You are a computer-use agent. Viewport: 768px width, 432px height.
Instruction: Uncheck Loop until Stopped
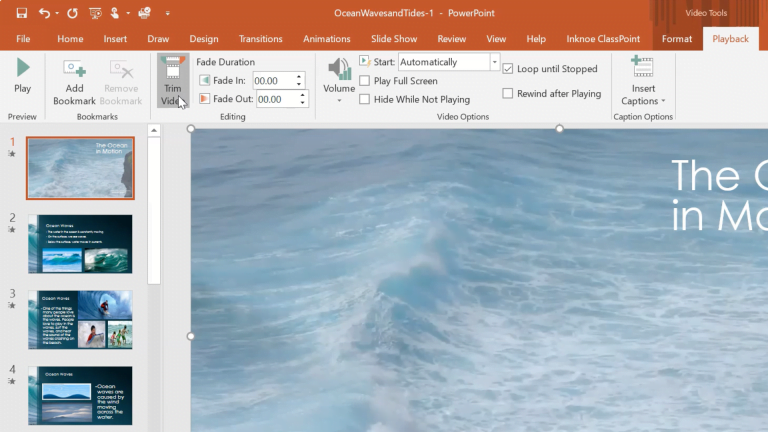pos(508,69)
